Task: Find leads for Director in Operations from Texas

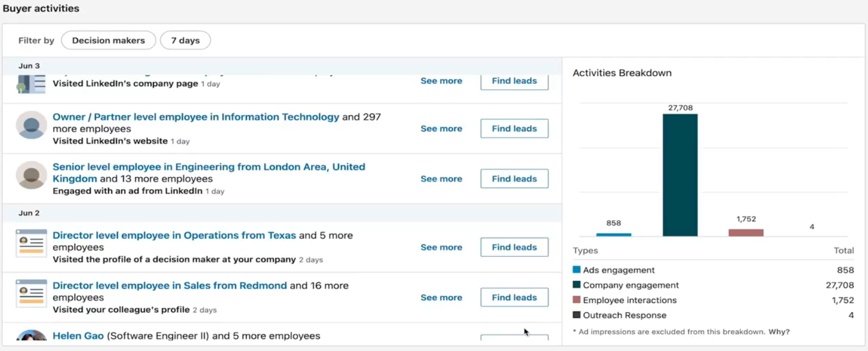Action: pos(514,248)
